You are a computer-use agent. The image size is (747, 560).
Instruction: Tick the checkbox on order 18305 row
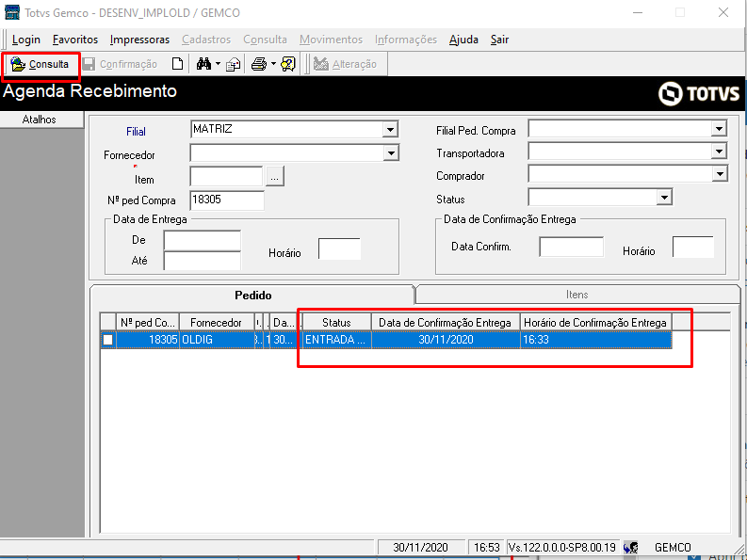(108, 340)
